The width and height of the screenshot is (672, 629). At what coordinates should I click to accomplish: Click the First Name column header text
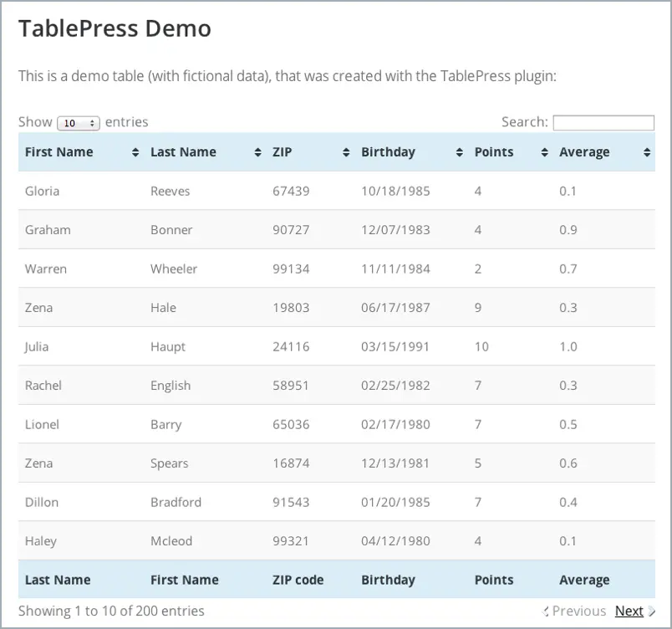(59, 151)
